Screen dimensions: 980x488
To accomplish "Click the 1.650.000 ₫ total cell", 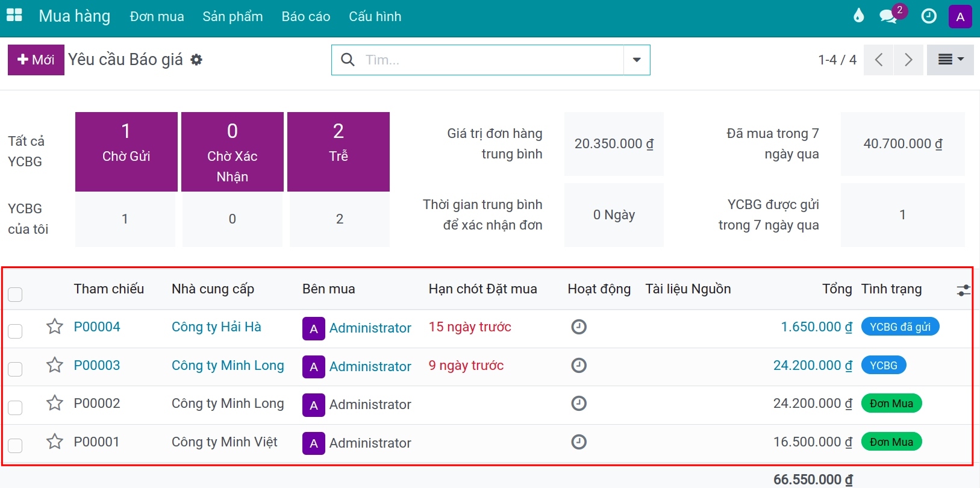I will click(817, 327).
